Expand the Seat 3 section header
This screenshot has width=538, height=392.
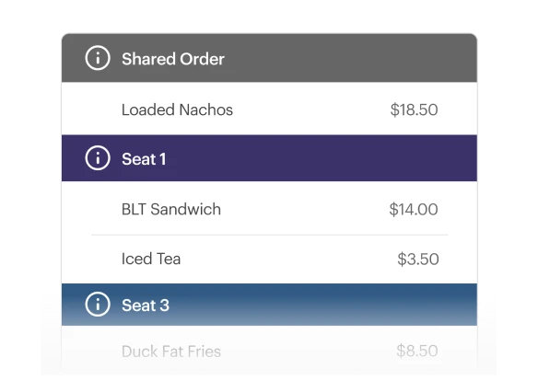pos(269,305)
